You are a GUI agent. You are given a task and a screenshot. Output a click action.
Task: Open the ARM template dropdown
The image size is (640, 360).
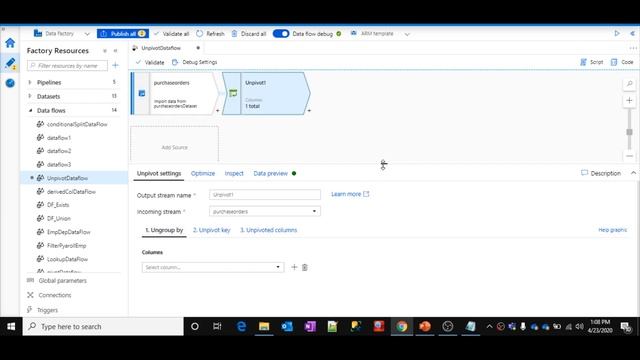(407, 34)
